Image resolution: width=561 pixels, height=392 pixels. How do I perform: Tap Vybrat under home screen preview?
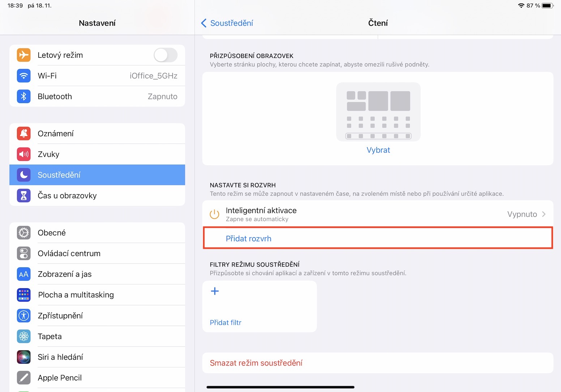point(378,150)
